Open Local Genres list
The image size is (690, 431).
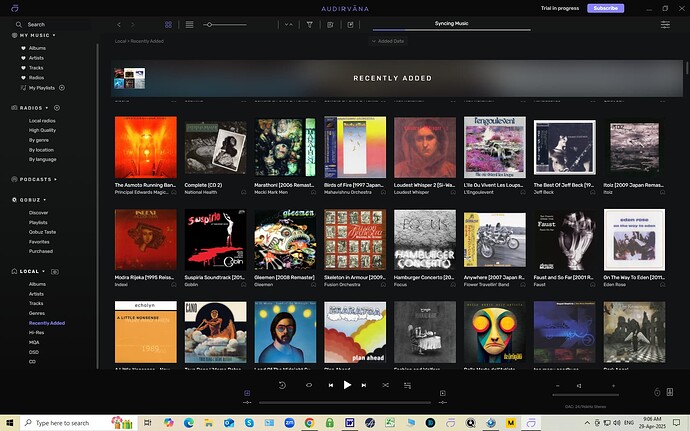click(37, 313)
